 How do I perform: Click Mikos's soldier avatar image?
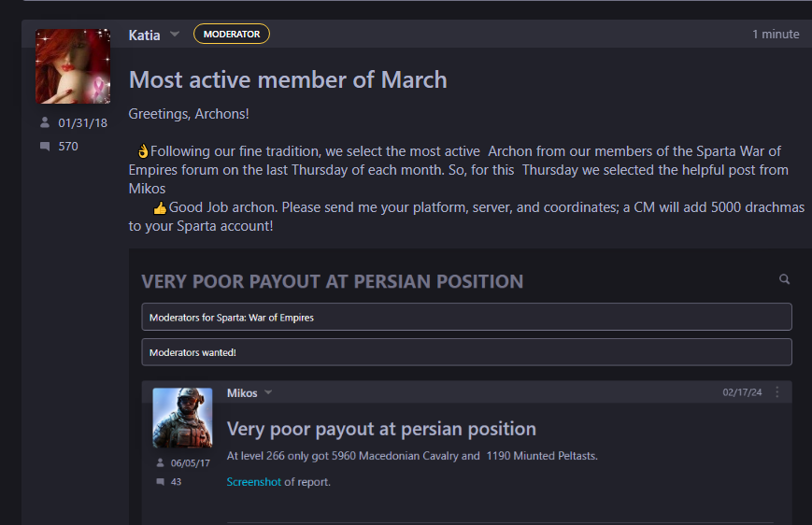182,418
